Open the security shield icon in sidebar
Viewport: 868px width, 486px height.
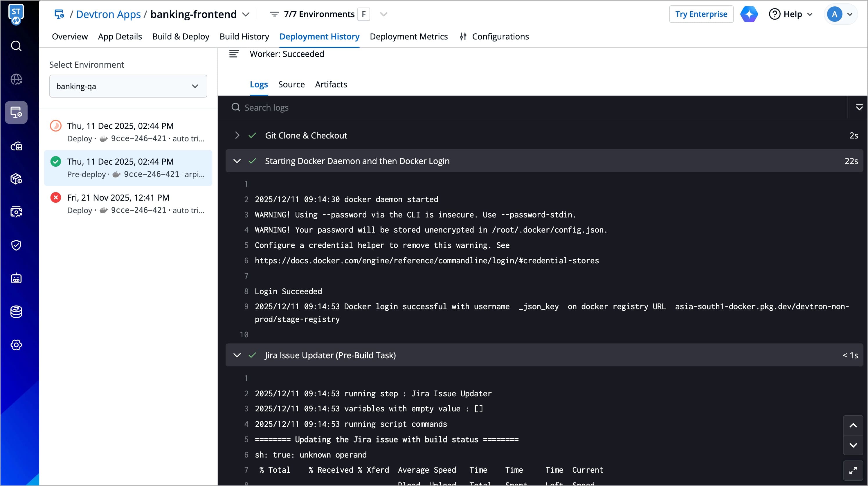tap(16, 245)
